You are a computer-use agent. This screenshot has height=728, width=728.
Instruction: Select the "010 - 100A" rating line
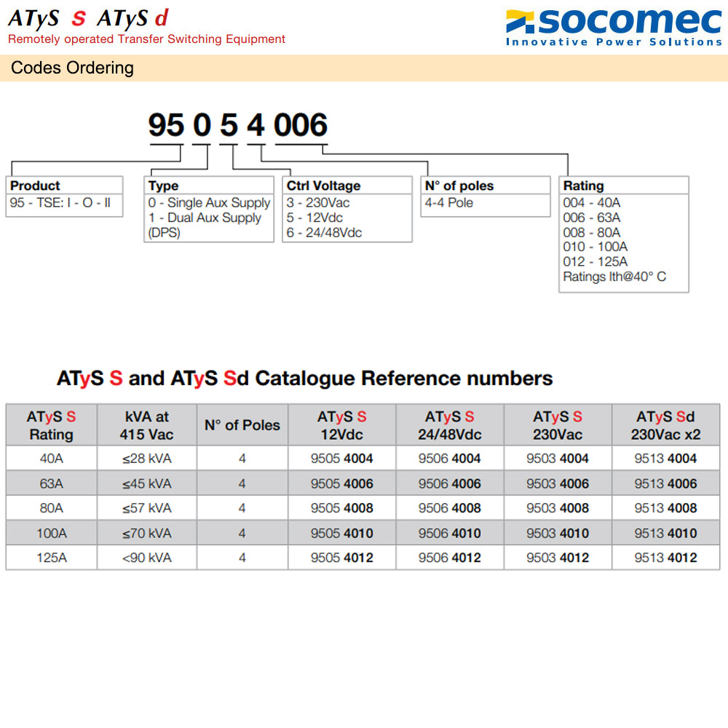click(x=596, y=247)
